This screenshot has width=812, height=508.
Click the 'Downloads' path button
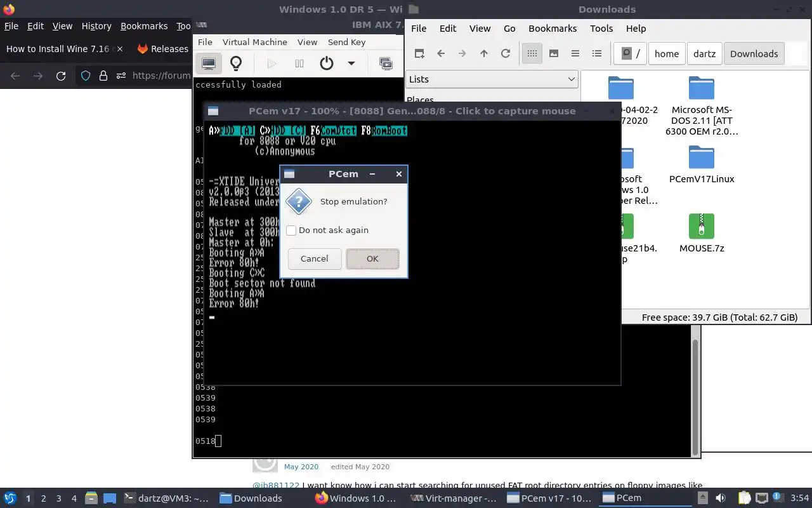tap(754, 54)
